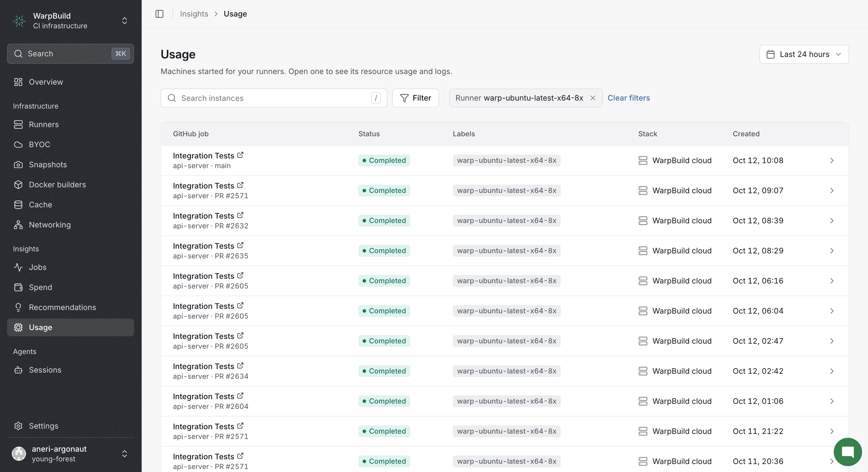Click the Completed badge in the api-server main row
The width and height of the screenshot is (868, 472).
click(384, 160)
